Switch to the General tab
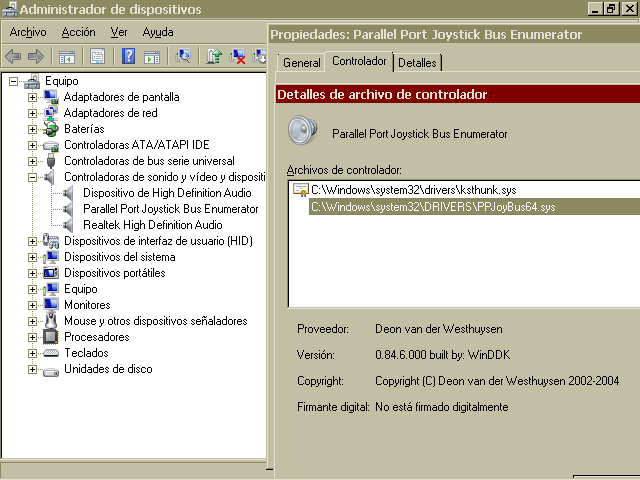 301,62
